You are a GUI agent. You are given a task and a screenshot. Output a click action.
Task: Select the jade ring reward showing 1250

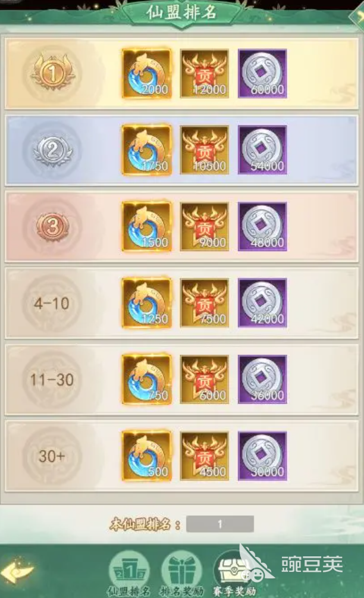(x=146, y=303)
